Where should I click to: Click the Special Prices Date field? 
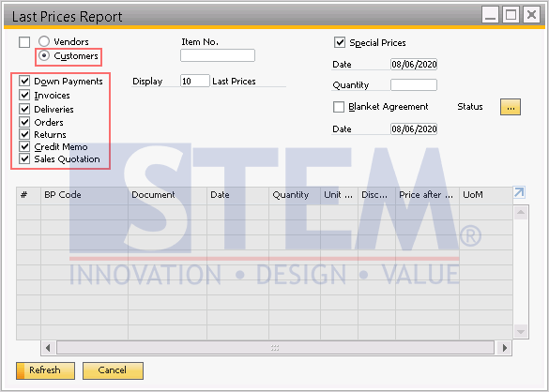pyautogui.click(x=414, y=65)
